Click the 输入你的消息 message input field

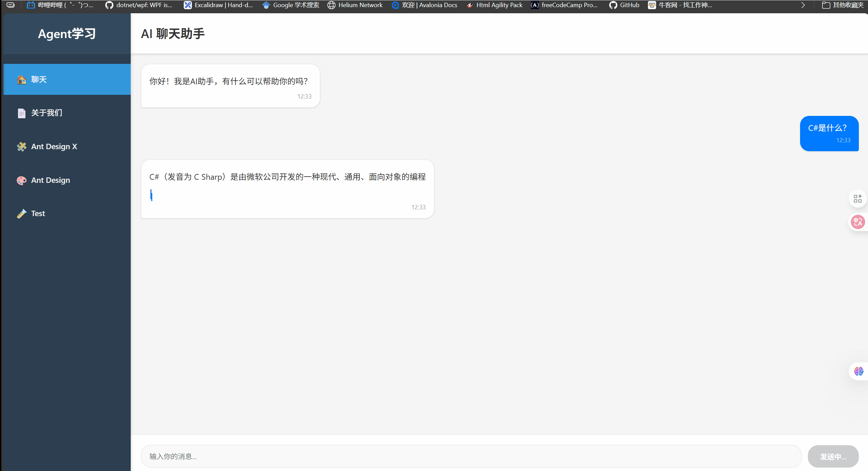tap(471, 456)
